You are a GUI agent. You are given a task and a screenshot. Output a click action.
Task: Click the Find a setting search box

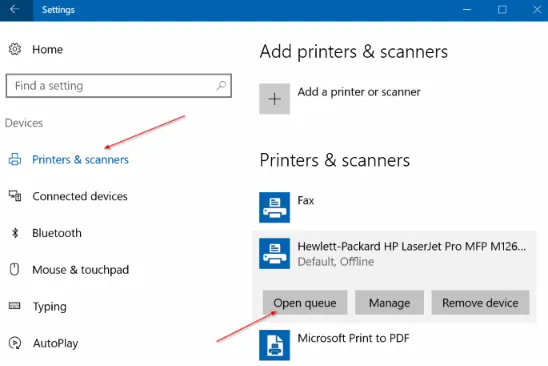pyautogui.click(x=118, y=86)
